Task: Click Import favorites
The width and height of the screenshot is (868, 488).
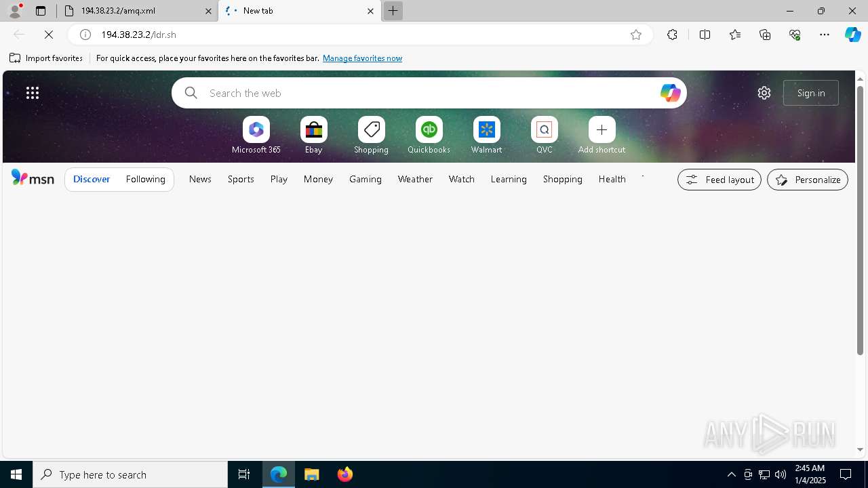Action: coord(46,58)
